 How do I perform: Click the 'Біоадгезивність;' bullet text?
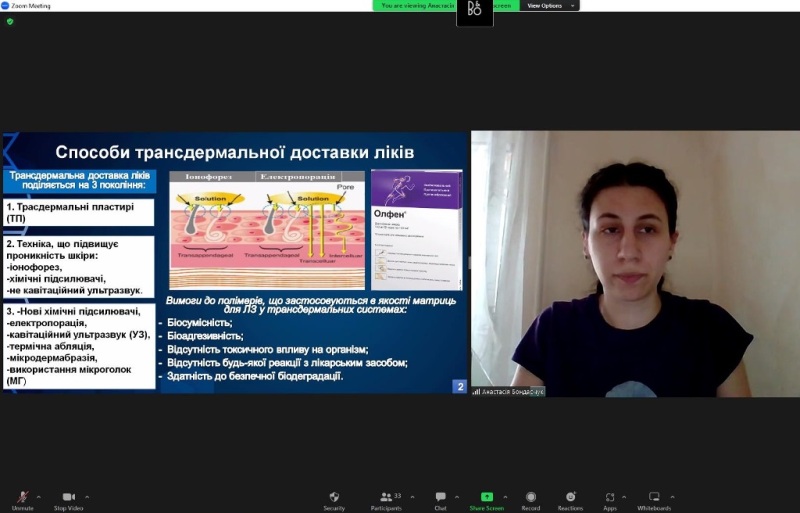[x=205, y=336]
